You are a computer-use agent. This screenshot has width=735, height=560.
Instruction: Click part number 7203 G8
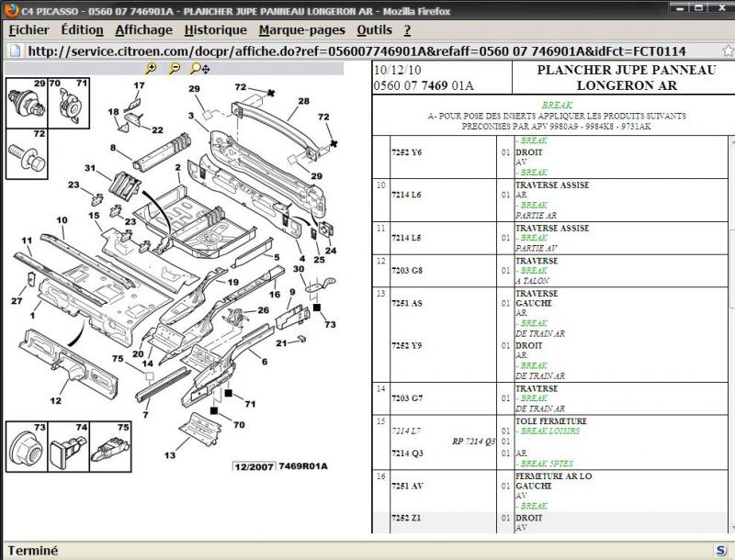407,271
